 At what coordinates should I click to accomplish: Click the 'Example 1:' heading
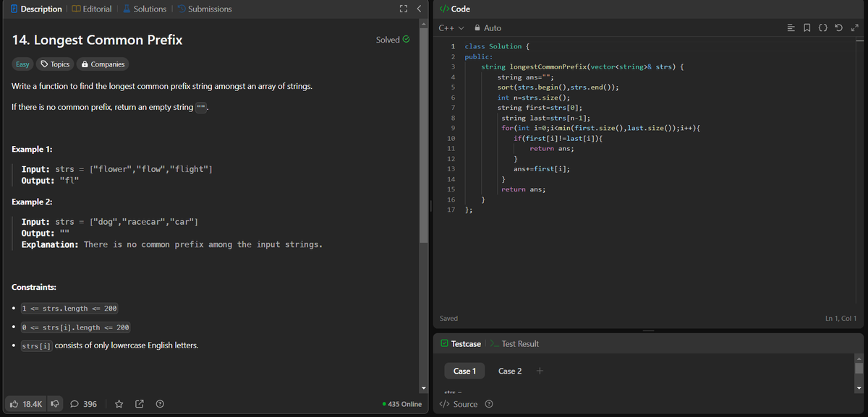(x=32, y=149)
